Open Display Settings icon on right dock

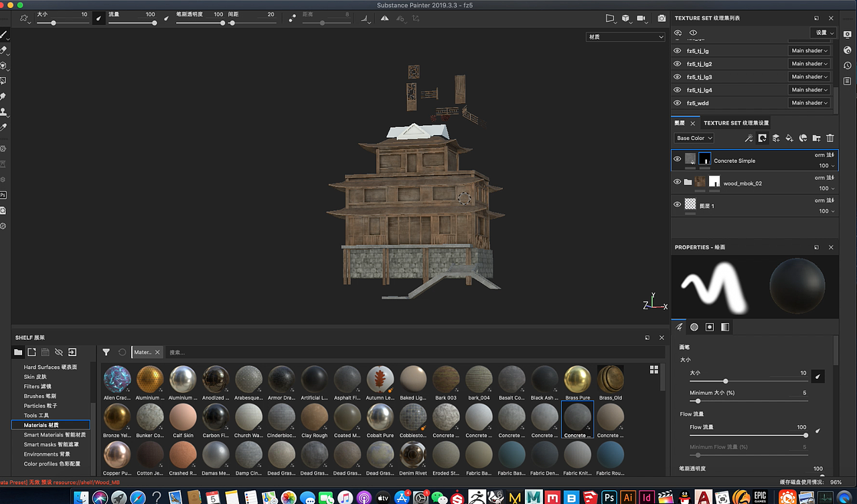point(847,34)
